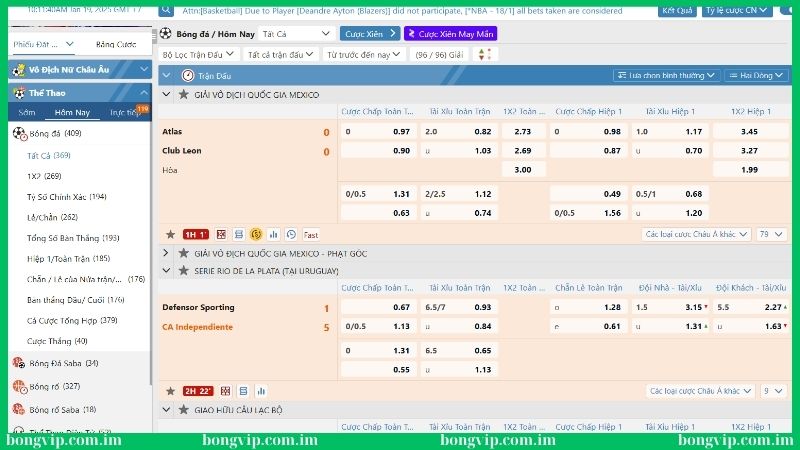Switch to the Trực tiếp live tab
The height and width of the screenshot is (450, 800).
[x=123, y=112]
